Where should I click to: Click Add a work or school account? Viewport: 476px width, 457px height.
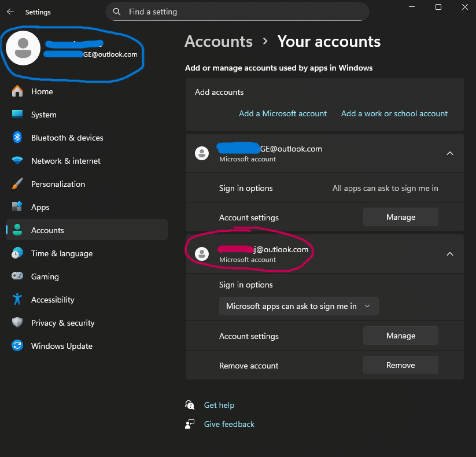[394, 113]
